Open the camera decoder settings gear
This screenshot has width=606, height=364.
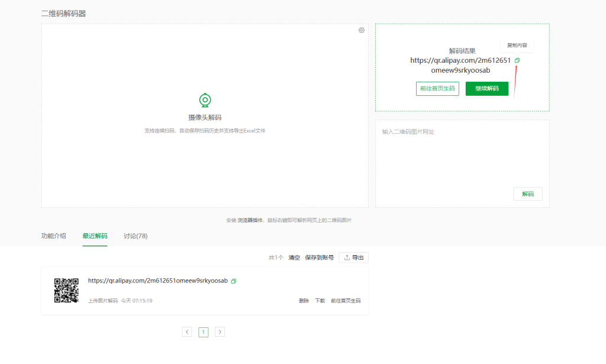(362, 30)
